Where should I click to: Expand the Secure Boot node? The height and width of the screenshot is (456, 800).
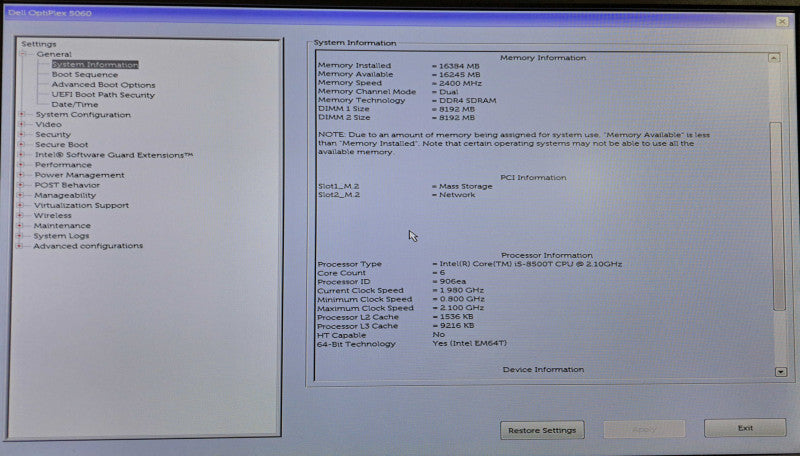tap(21, 144)
